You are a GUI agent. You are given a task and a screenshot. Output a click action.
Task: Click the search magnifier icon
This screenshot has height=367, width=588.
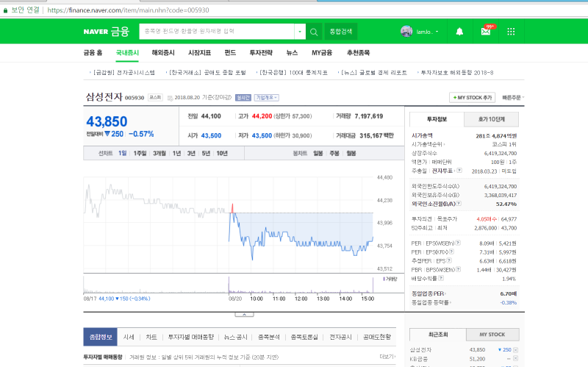point(314,32)
